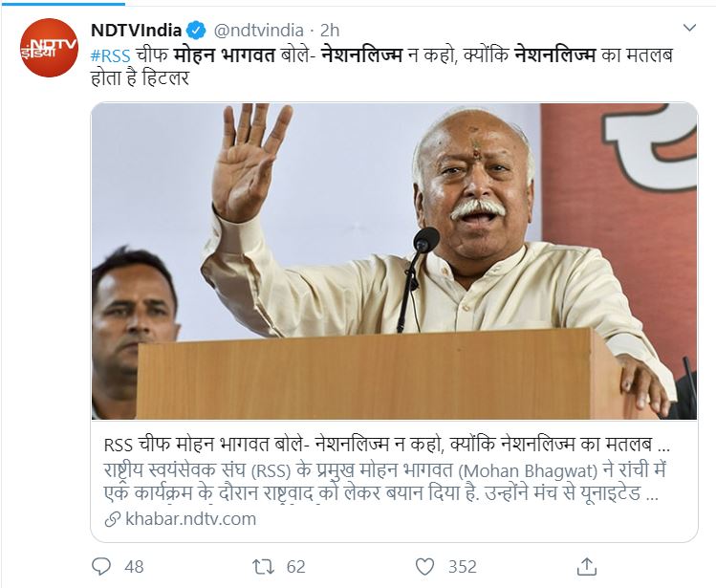Screen dimensions: 716x588
Task: Open the link card headline text
Action: [387, 444]
